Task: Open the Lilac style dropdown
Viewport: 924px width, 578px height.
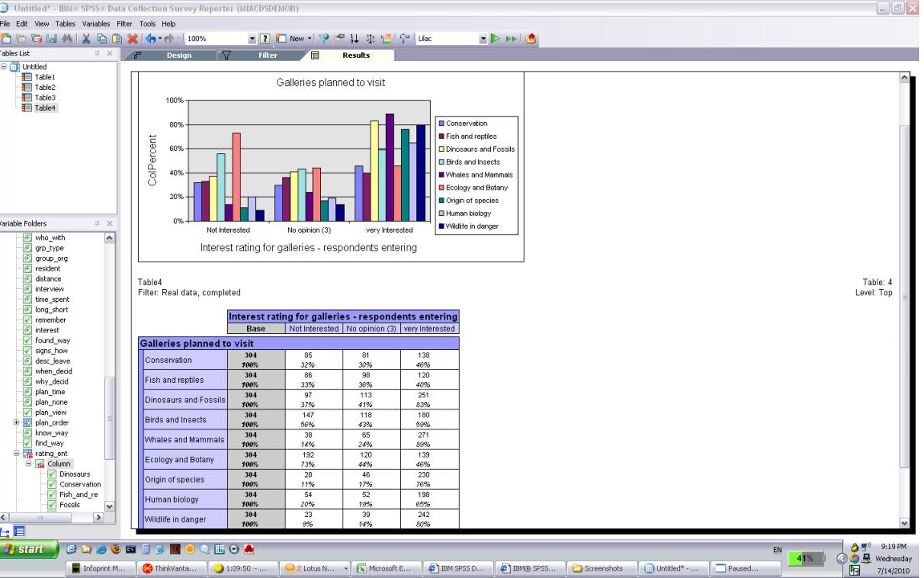Action: coord(483,39)
